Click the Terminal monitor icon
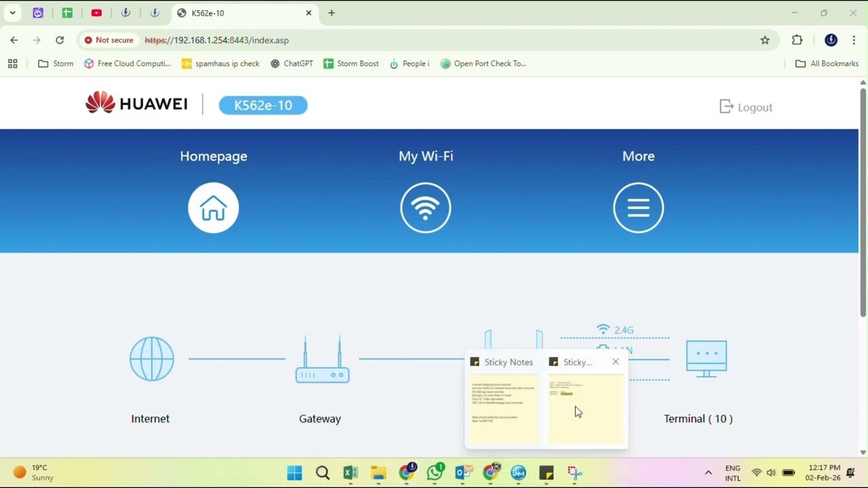The height and width of the screenshot is (488, 868). (707, 359)
